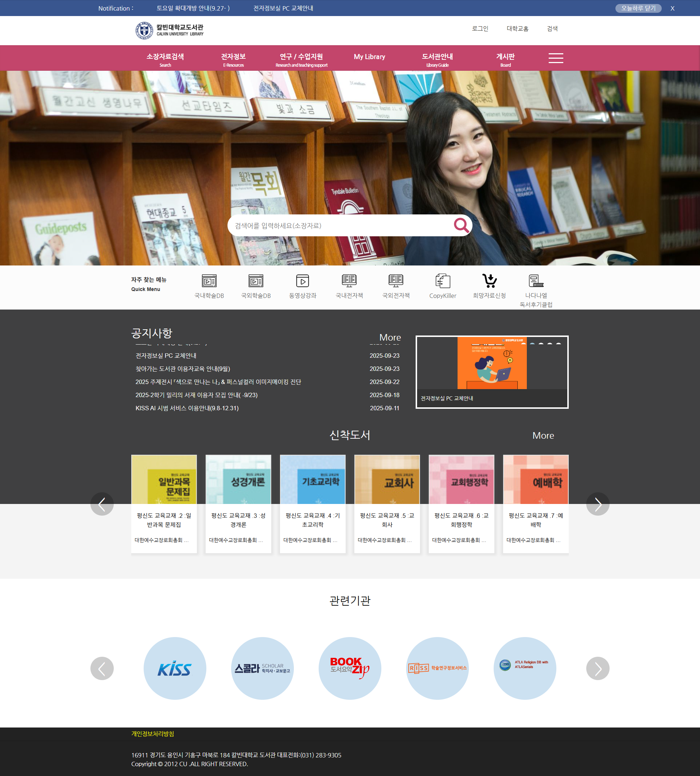Click the 동영상강좌 video icon

click(x=303, y=281)
